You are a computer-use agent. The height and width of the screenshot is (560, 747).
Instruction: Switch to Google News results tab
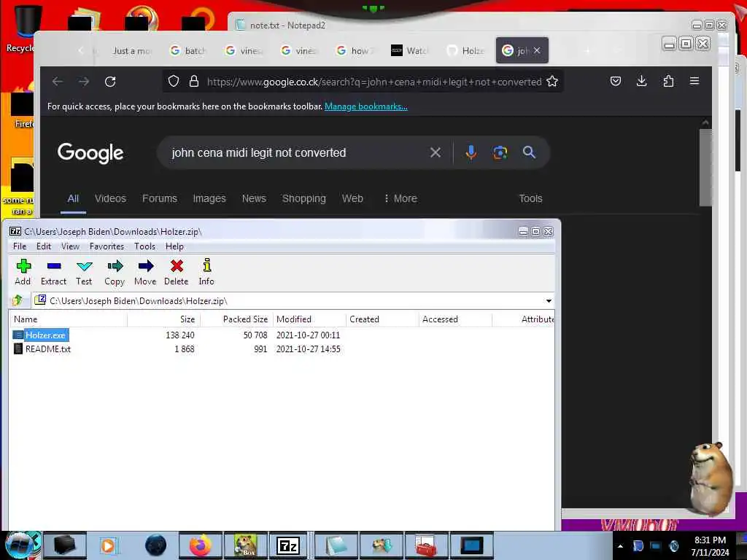click(x=254, y=198)
